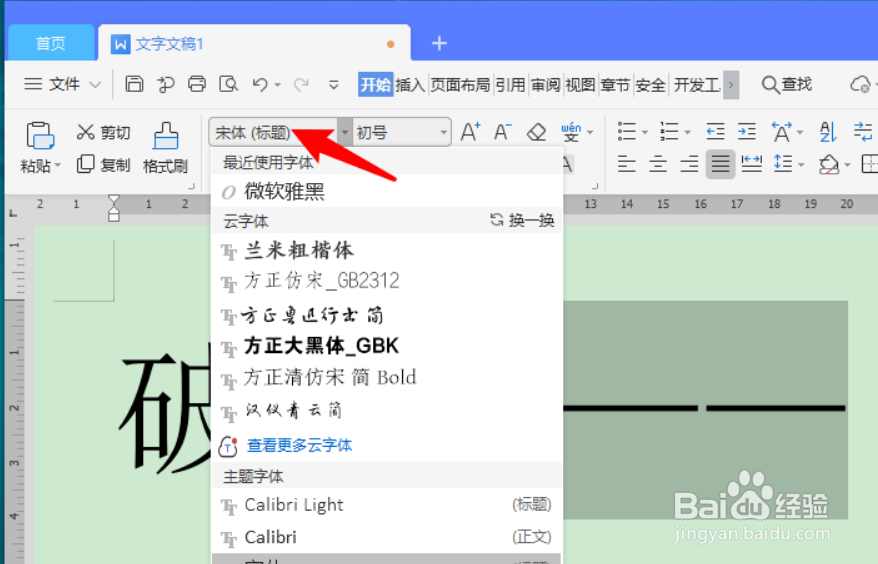Choose 微软雅黑 from recent fonts
This screenshot has height=564, width=878.
tap(386, 192)
